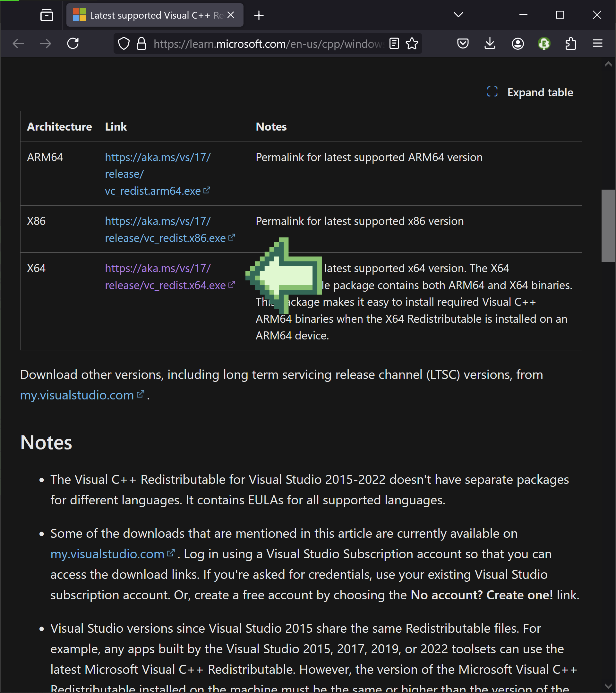Open the extensions puzzle menu
Viewport: 616px width, 693px height.
coord(571,43)
